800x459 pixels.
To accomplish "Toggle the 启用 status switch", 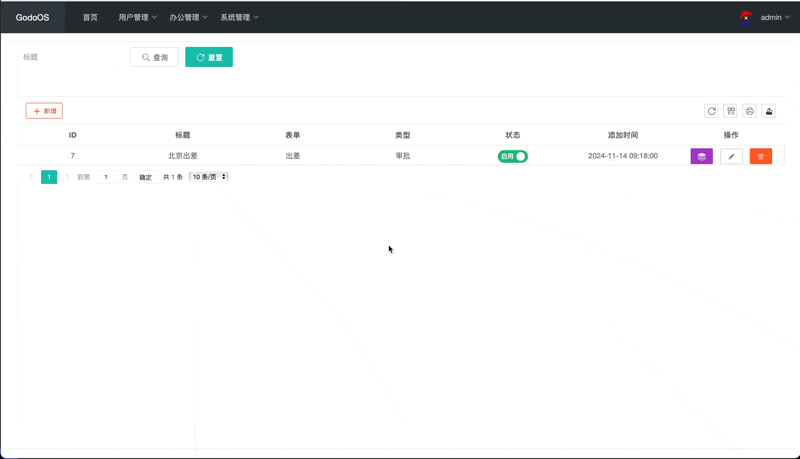I will tap(513, 156).
